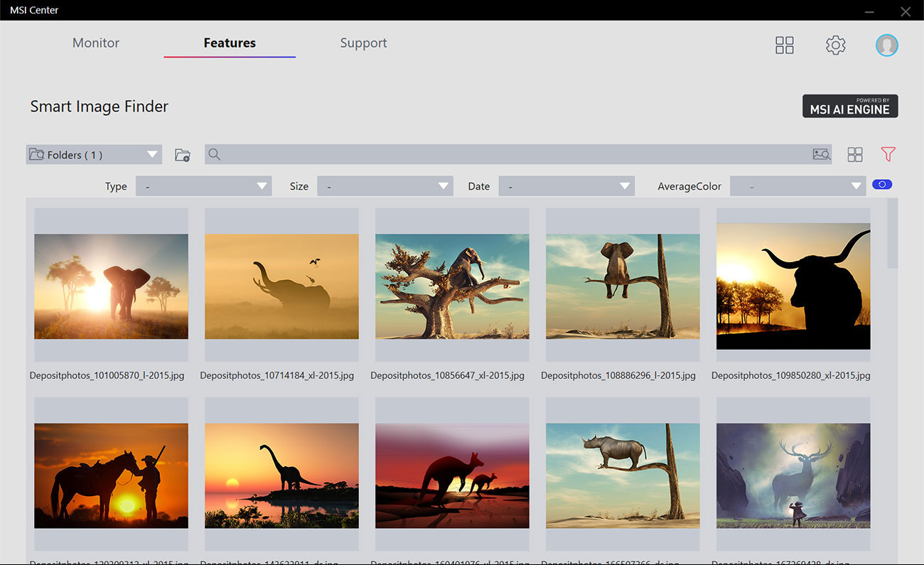Close the MSI Center window
This screenshot has width=924, height=565.
[x=905, y=11]
